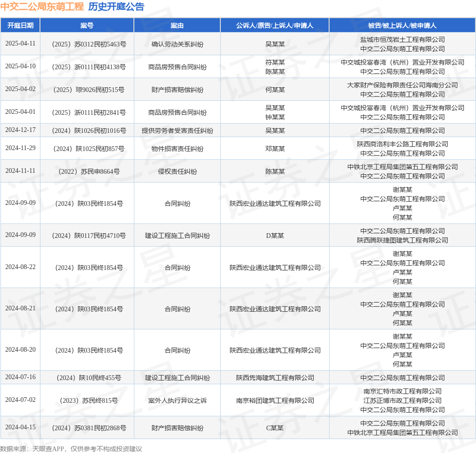Click cause 侵权责任纠纷

pyautogui.click(x=177, y=172)
